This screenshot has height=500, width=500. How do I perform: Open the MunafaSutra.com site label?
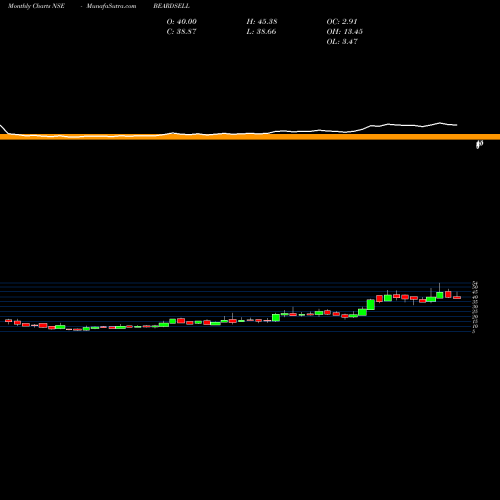[x=111, y=6]
